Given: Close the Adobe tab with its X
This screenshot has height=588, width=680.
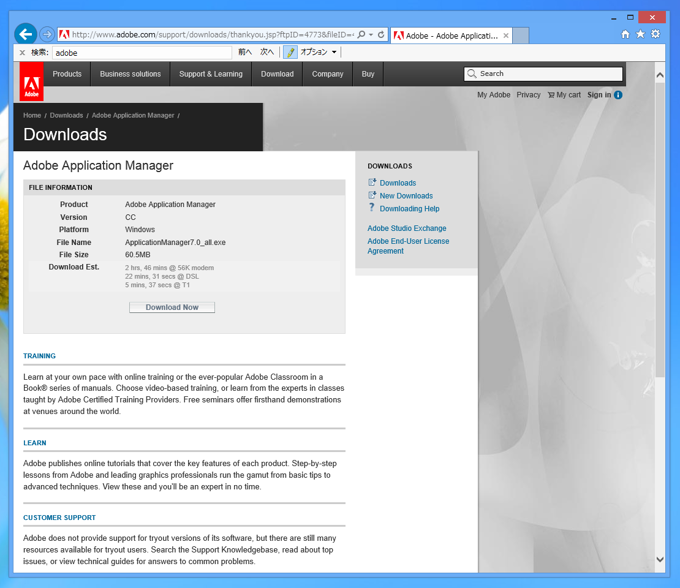Looking at the screenshot, I should pos(506,36).
